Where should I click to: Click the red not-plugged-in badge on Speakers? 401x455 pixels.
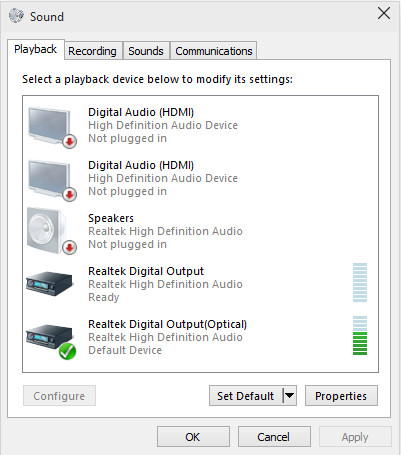[69, 247]
